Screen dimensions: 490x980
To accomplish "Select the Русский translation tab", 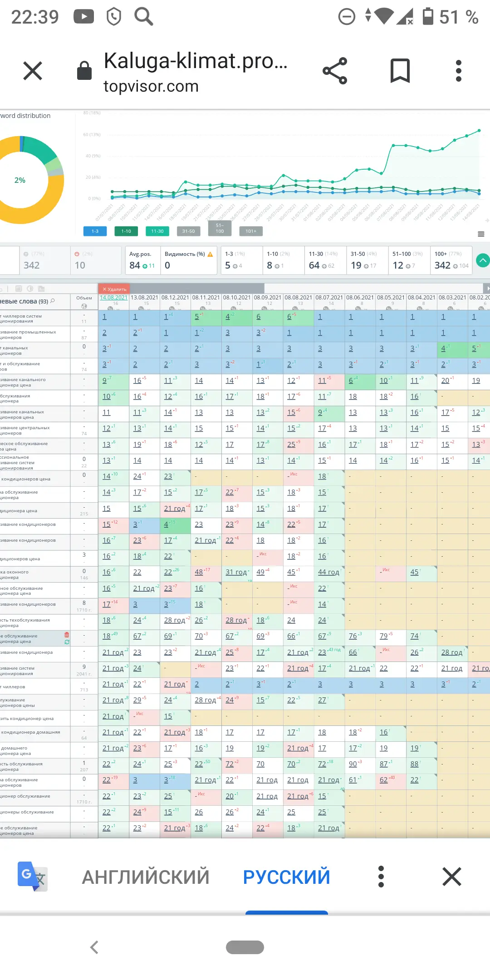I will click(x=287, y=877).
